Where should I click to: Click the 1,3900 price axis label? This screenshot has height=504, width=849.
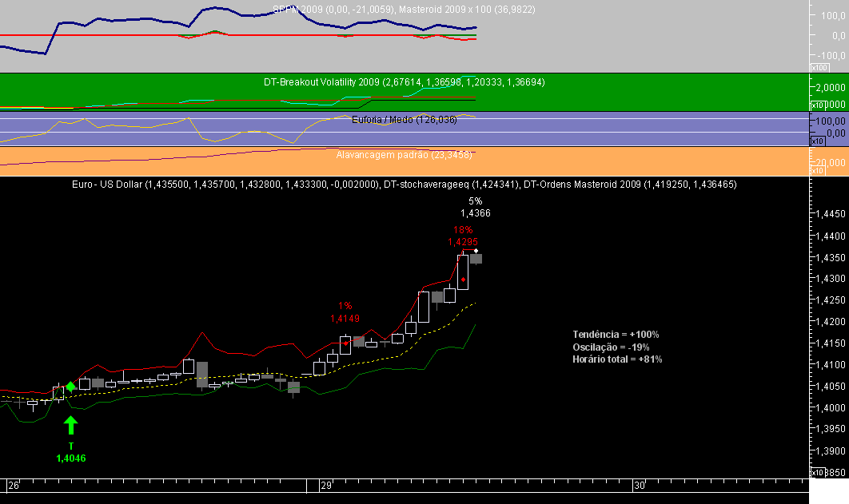point(831,451)
